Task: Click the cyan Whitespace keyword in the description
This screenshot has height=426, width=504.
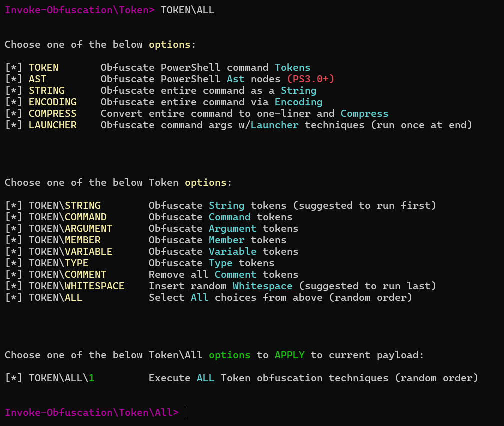Action: coord(262,286)
